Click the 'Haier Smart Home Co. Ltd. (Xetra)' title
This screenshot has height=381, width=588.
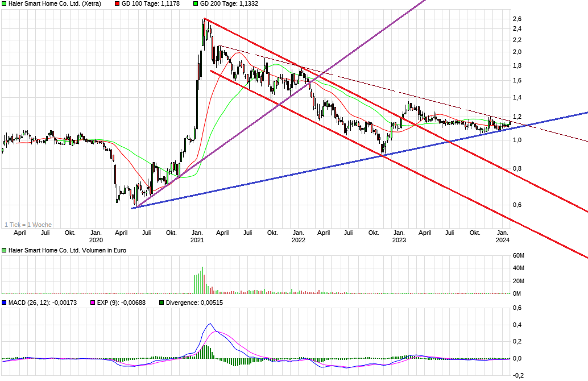point(55,4)
